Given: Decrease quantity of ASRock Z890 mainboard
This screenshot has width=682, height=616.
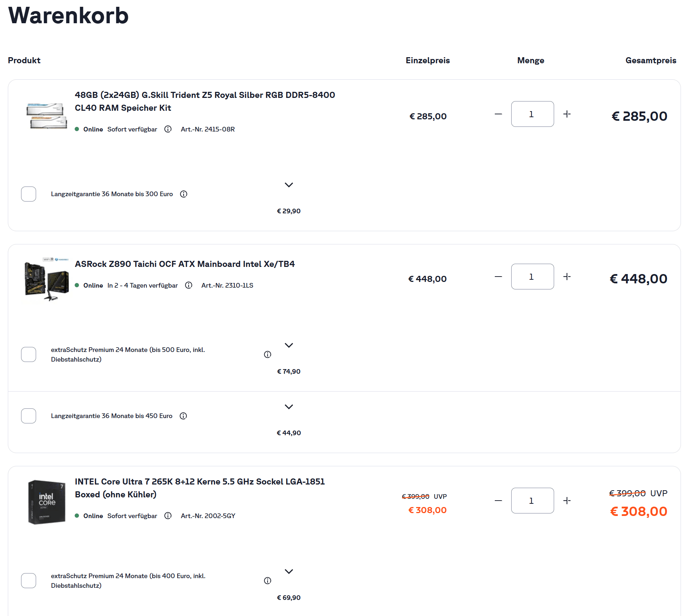Looking at the screenshot, I should 498,277.
